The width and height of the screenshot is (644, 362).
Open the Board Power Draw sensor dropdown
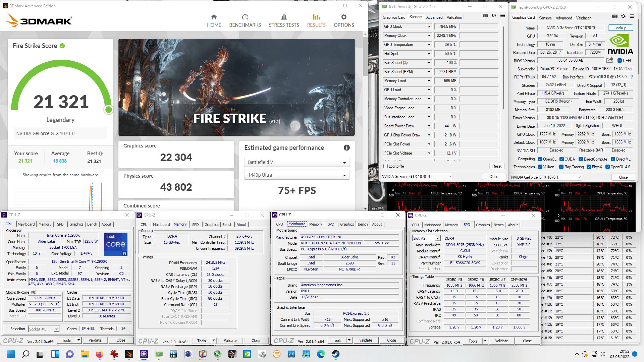[x=429, y=126]
